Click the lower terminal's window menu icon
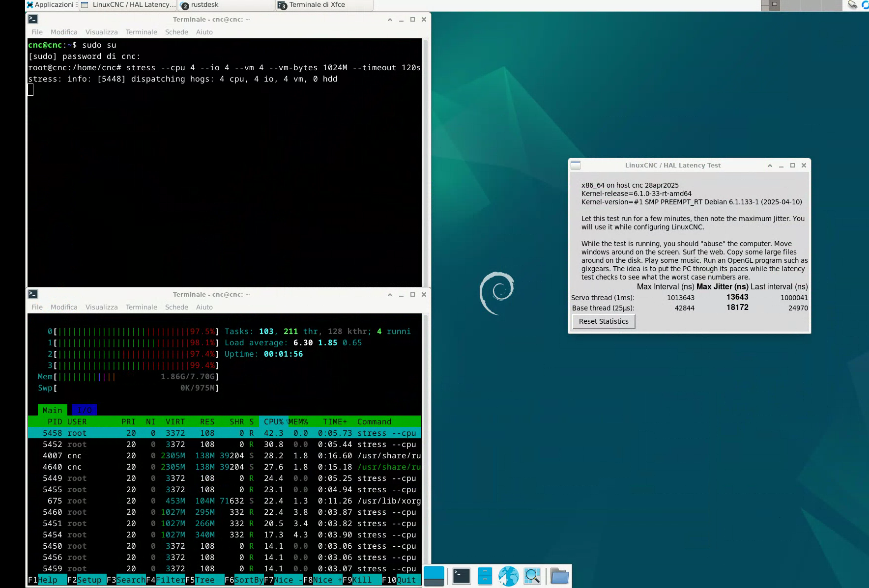Viewport: 869px width, 588px height. pos(33,294)
